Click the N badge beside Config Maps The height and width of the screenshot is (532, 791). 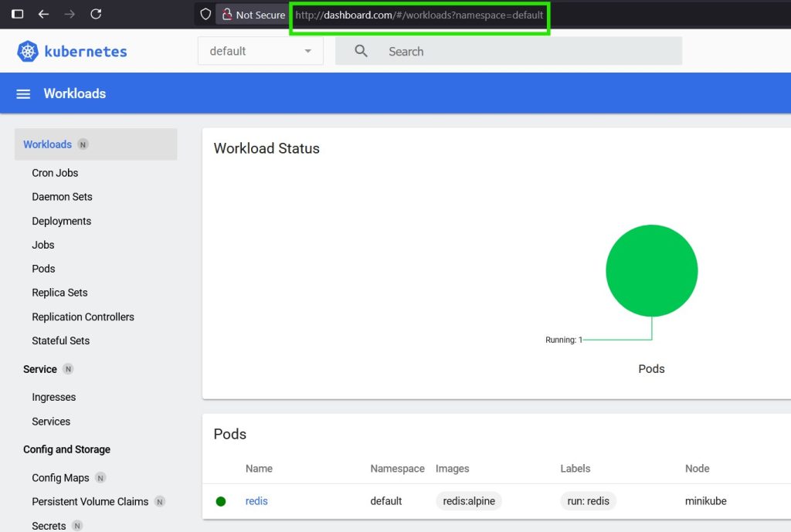[x=100, y=477]
